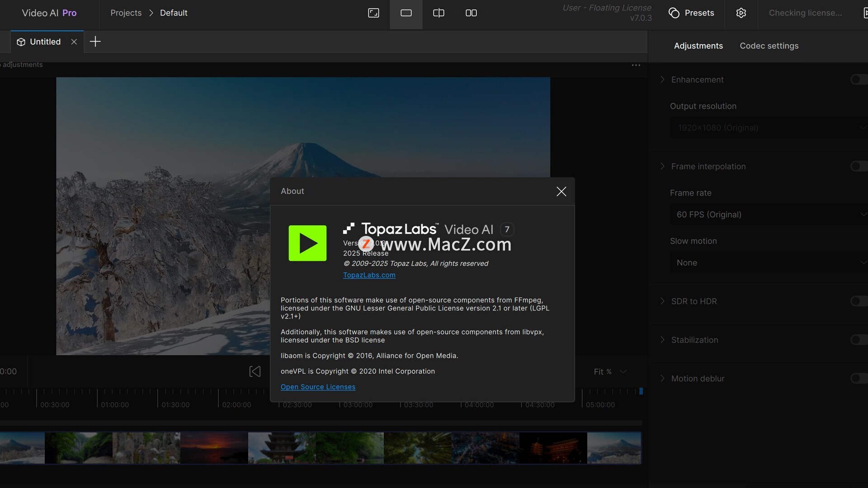Open the Presets panel
This screenshot has height=488, width=868.
[691, 13]
